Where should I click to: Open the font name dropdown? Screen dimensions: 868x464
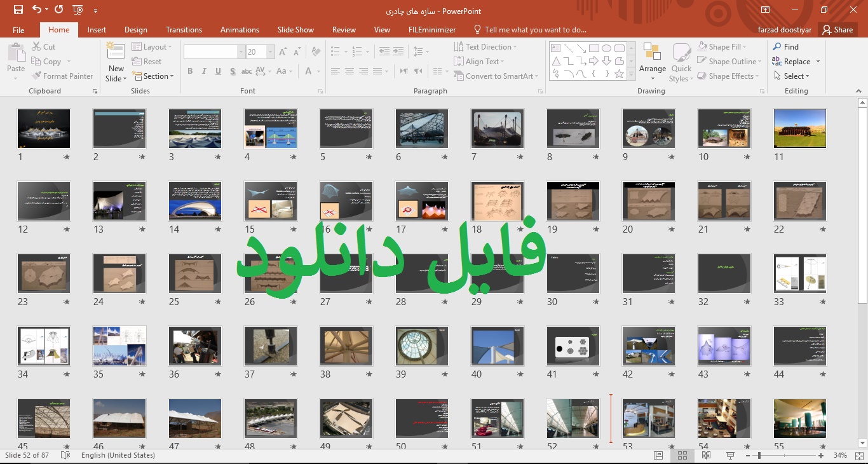[241, 52]
